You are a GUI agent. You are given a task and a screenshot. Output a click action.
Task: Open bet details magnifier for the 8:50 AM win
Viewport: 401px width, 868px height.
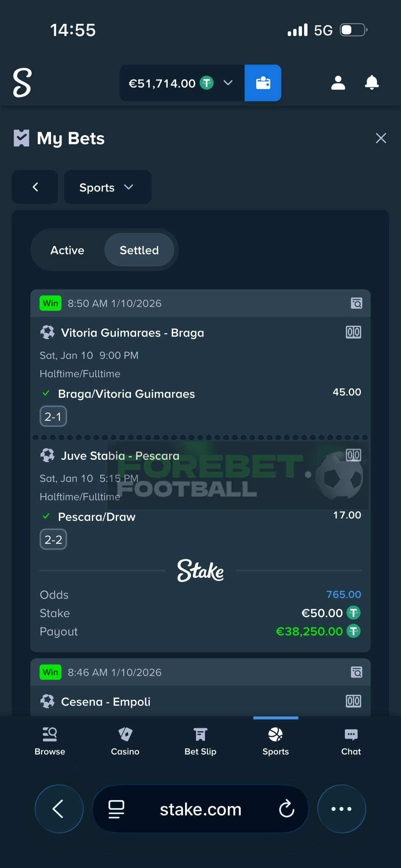(x=357, y=303)
